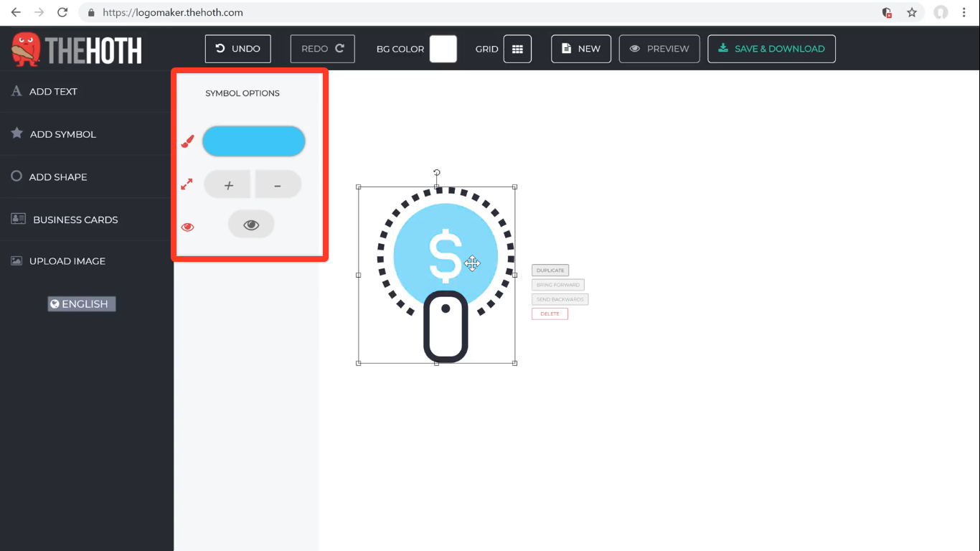This screenshot has height=551, width=980.
Task: Click the TheHoth logo
Action: click(x=77, y=50)
